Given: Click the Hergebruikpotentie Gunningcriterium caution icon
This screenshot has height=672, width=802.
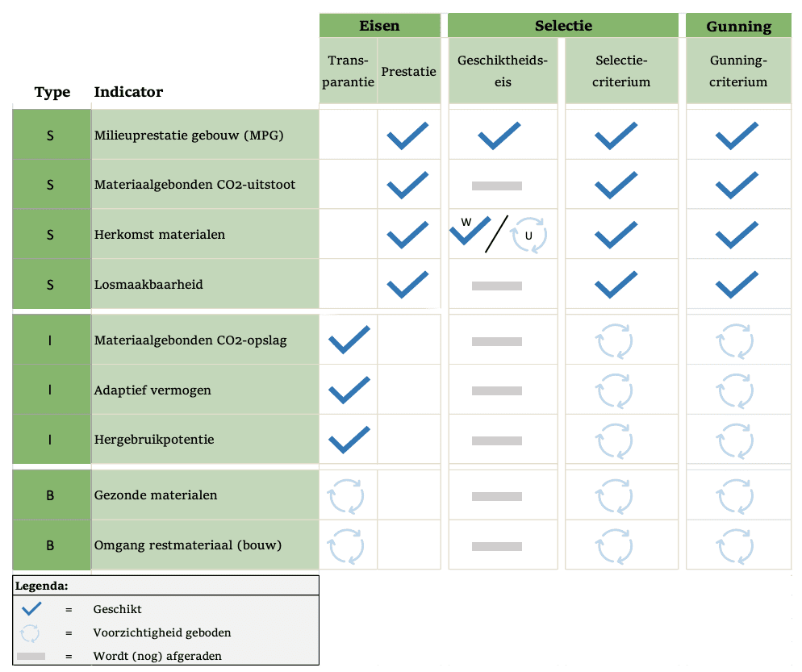Looking at the screenshot, I should tap(735, 440).
